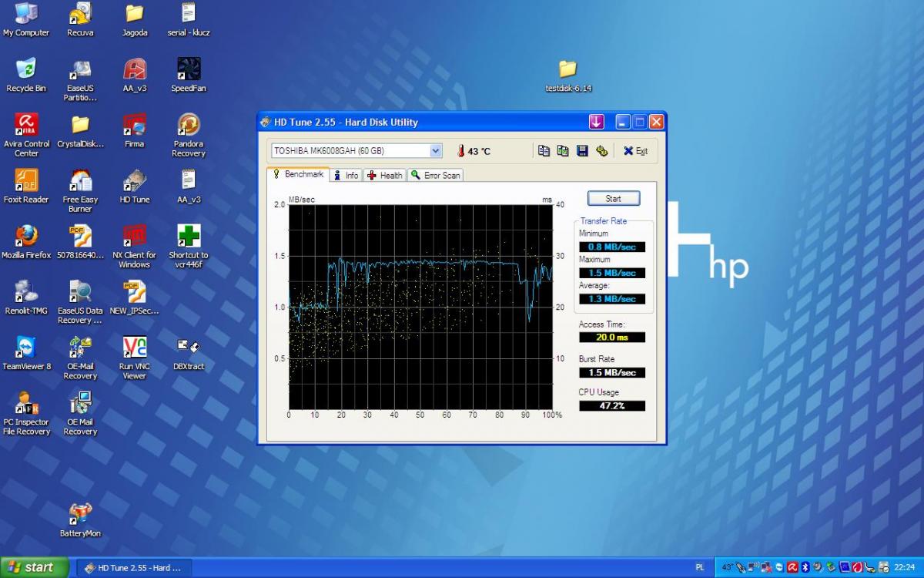Screen dimensions: 924x578
Task: Click the Bluetooth tray icon
Action: pyautogui.click(x=806, y=568)
